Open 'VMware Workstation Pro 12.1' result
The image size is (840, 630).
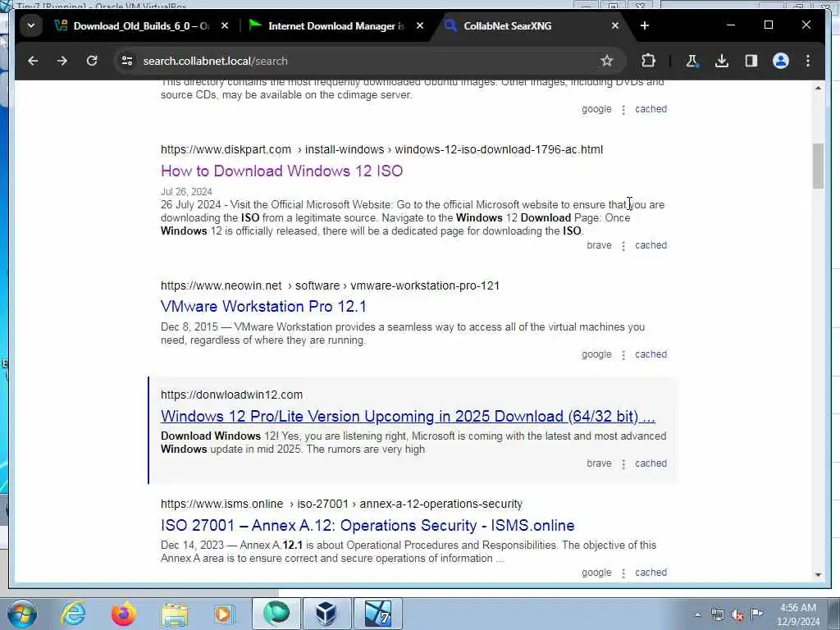(263, 307)
